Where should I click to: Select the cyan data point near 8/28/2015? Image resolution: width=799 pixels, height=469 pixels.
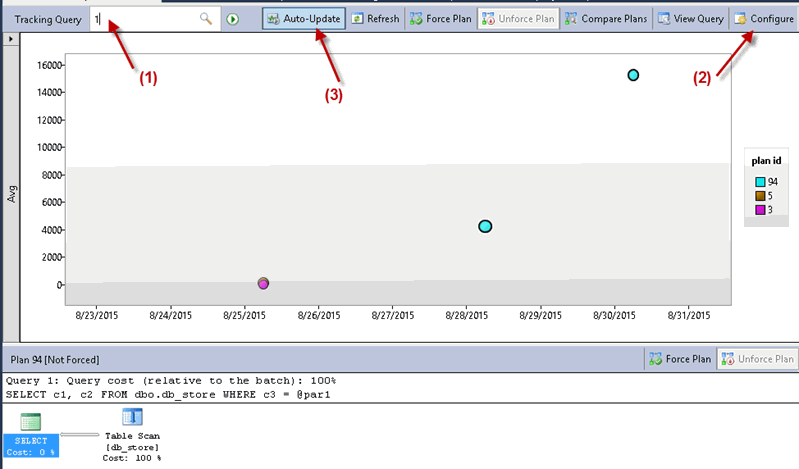(x=485, y=226)
